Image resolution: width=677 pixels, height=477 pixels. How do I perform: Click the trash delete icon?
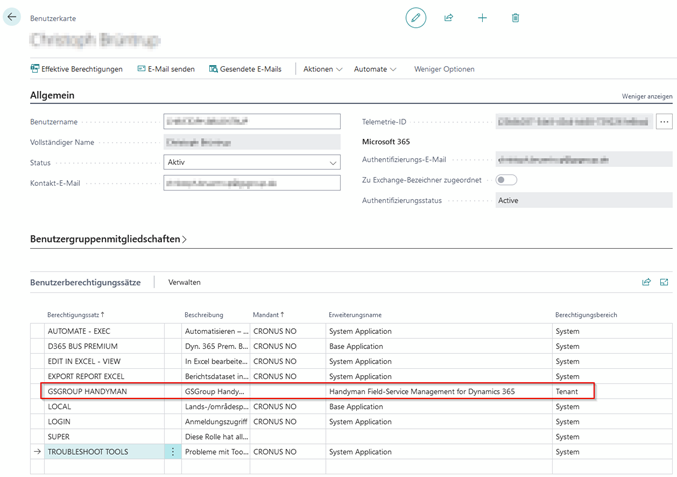515,18
